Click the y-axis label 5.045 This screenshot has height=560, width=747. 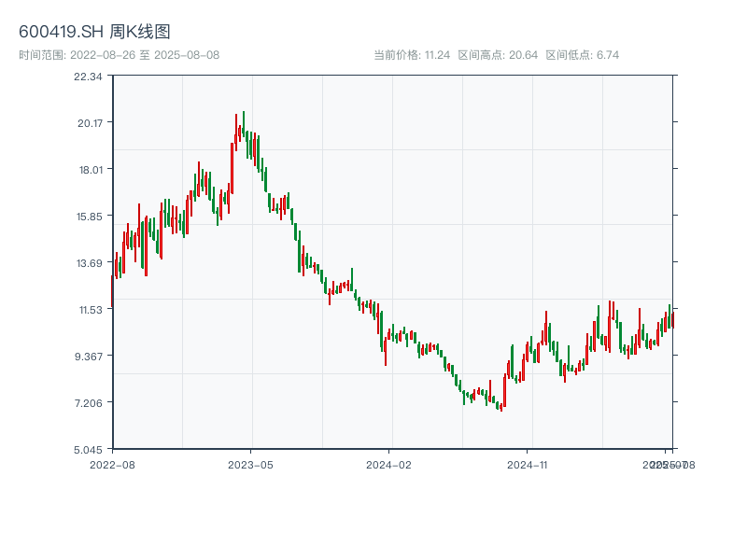[x=88, y=450]
